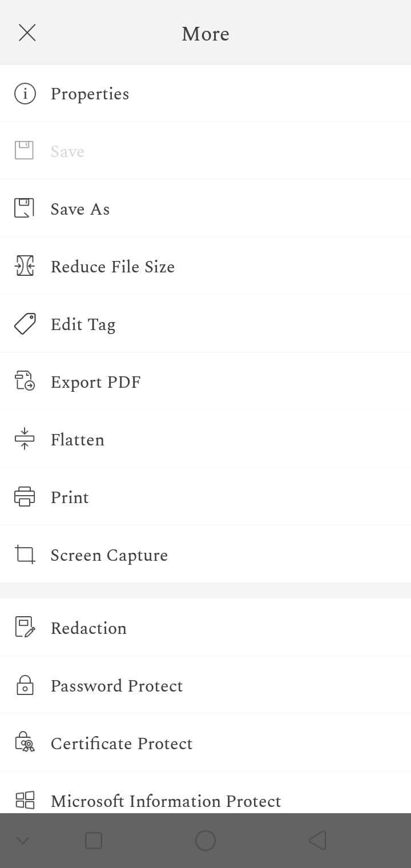Viewport: 411px width, 868px height.
Task: Close the More menu with X
Action: click(x=27, y=33)
